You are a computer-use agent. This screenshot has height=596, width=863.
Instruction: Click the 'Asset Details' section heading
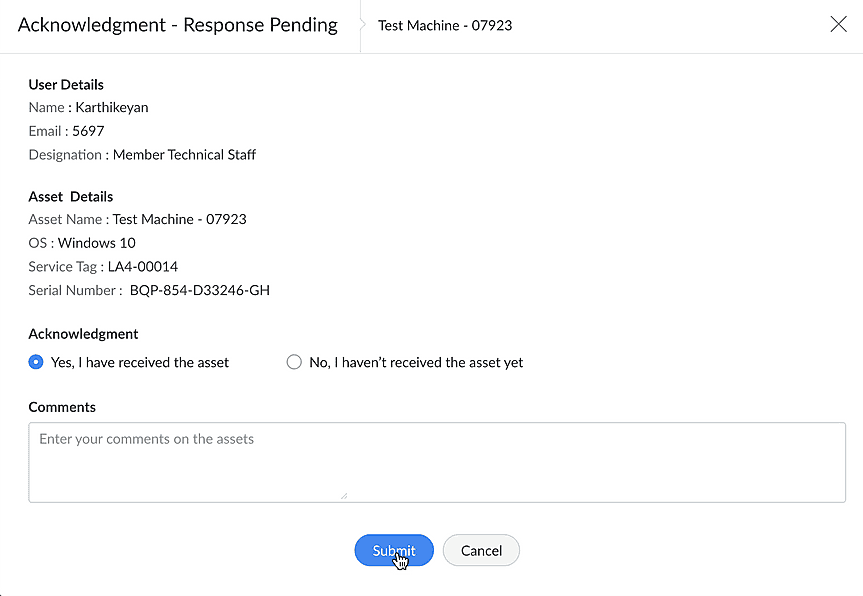(x=71, y=197)
